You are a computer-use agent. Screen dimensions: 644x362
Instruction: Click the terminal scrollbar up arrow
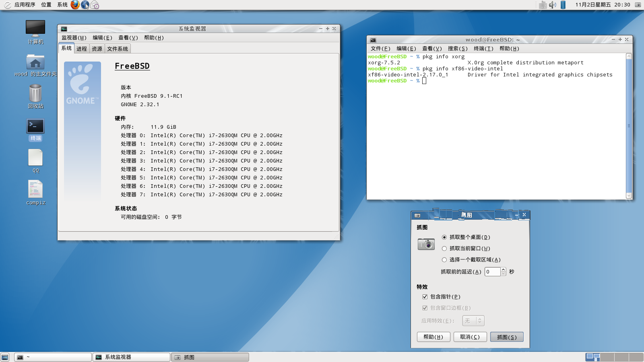[629, 56]
